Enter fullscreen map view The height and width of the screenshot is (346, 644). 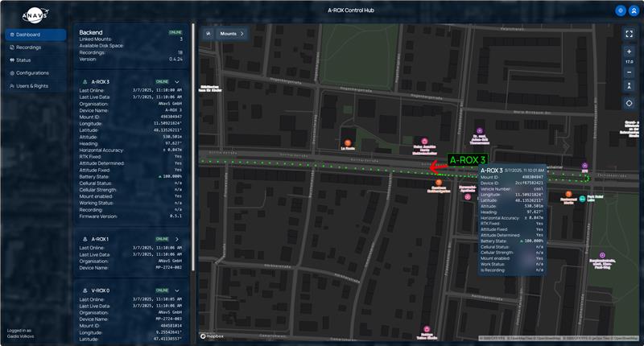coord(629,34)
